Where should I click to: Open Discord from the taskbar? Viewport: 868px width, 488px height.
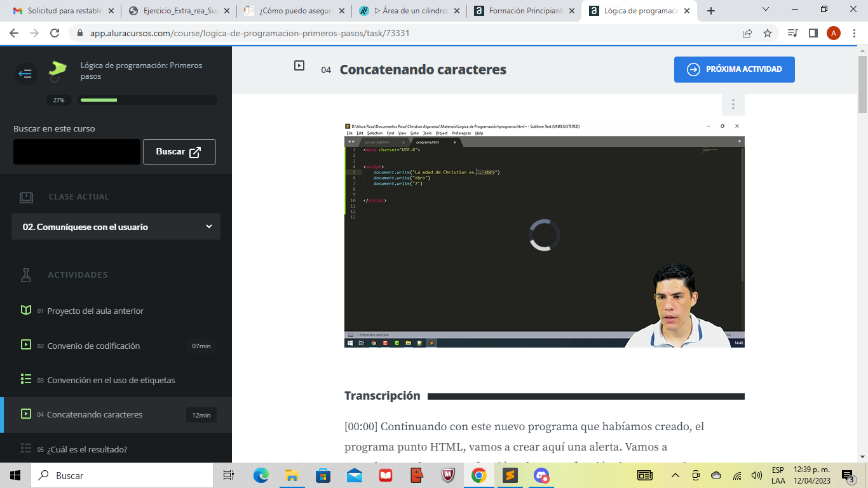[x=541, y=475]
